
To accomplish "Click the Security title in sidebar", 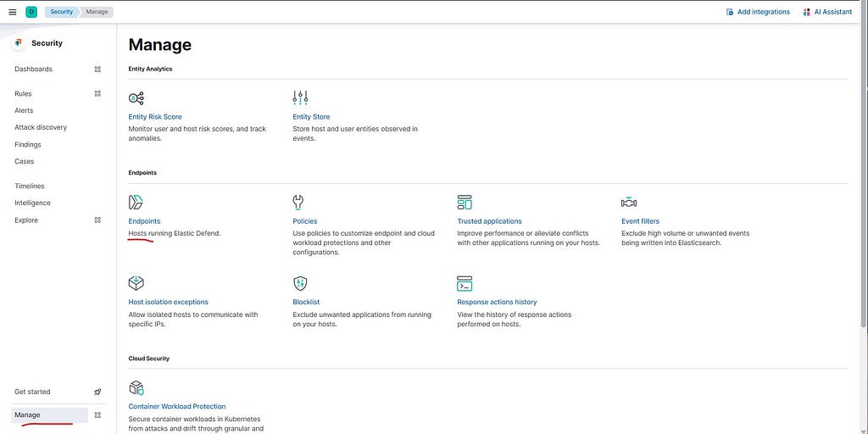I will 47,43.
